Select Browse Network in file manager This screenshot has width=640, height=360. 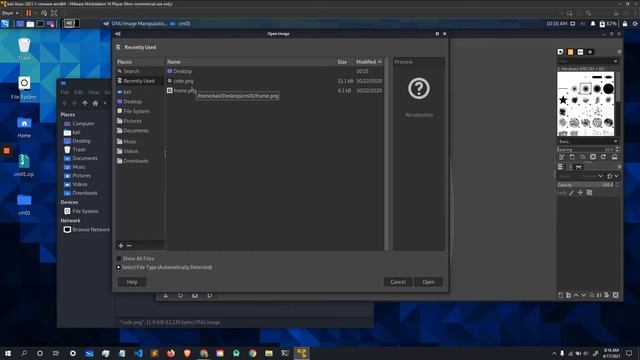coord(87,230)
